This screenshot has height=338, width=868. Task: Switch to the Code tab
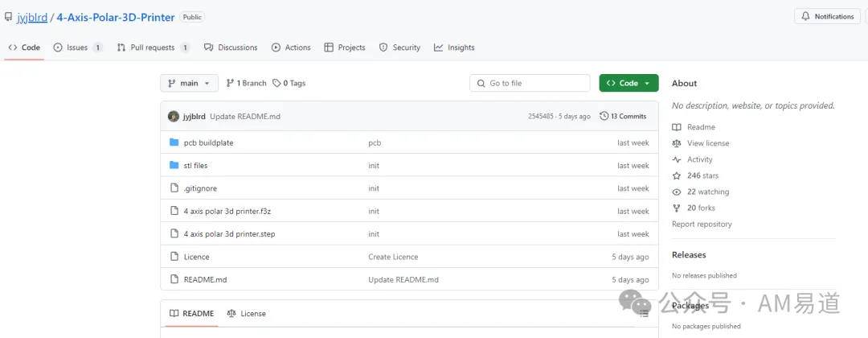[x=24, y=47]
